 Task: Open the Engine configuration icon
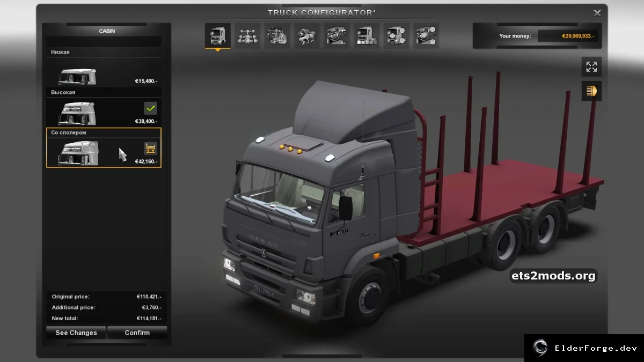[277, 36]
